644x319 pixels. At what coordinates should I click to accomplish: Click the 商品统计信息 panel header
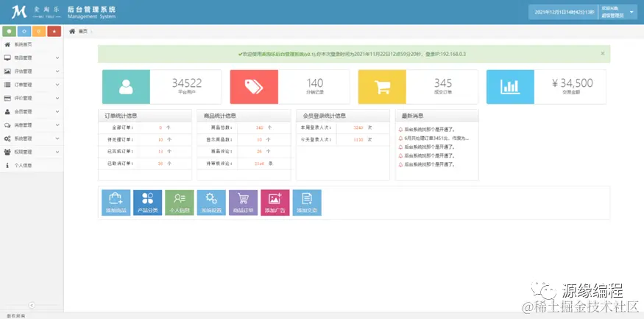pyautogui.click(x=244, y=116)
